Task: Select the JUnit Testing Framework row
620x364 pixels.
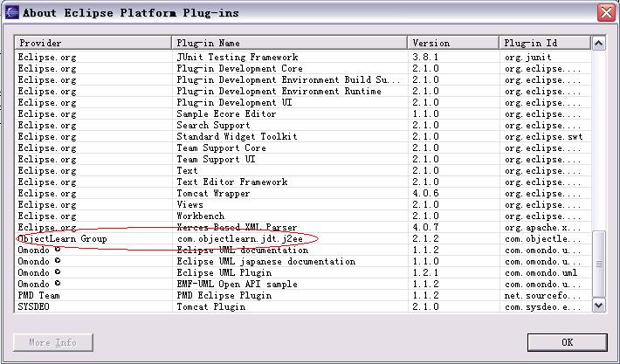Action: (x=303, y=57)
